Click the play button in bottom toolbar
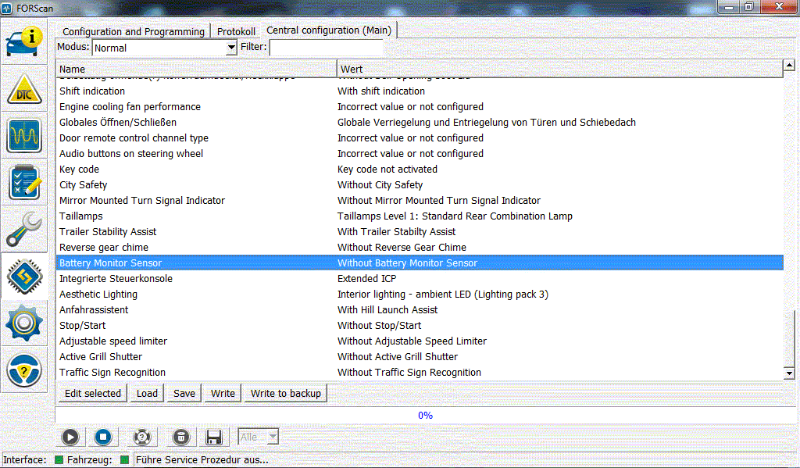The width and height of the screenshot is (800, 468). click(70, 437)
